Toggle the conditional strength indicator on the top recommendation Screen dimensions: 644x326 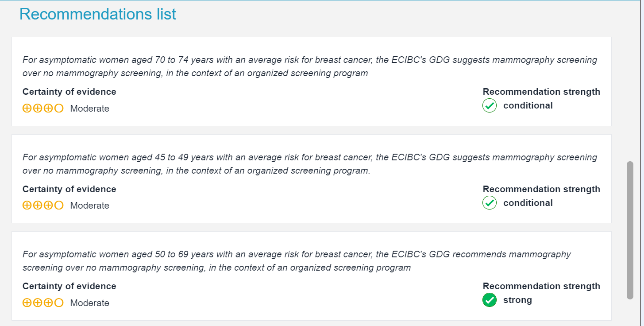click(x=489, y=105)
